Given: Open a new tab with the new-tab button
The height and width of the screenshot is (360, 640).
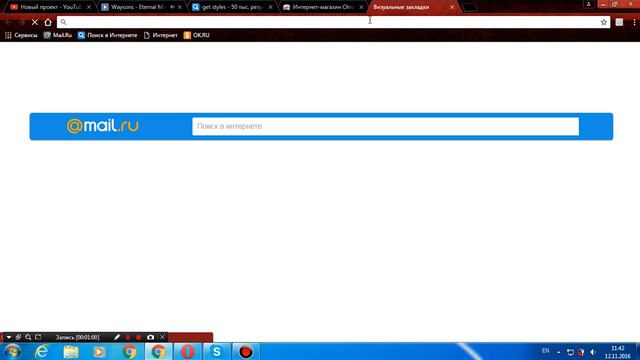Looking at the screenshot, I should pyautogui.click(x=470, y=7).
